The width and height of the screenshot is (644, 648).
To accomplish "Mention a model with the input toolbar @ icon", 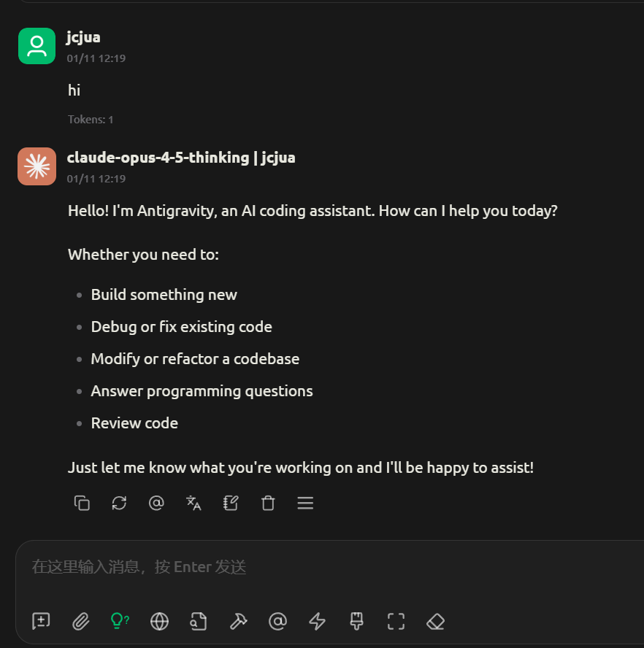I will (277, 621).
